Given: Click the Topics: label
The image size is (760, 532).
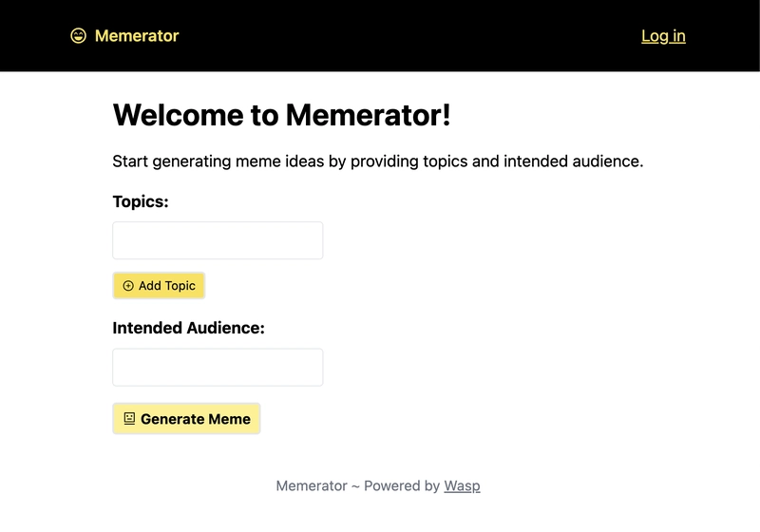Looking at the screenshot, I should tap(141, 201).
